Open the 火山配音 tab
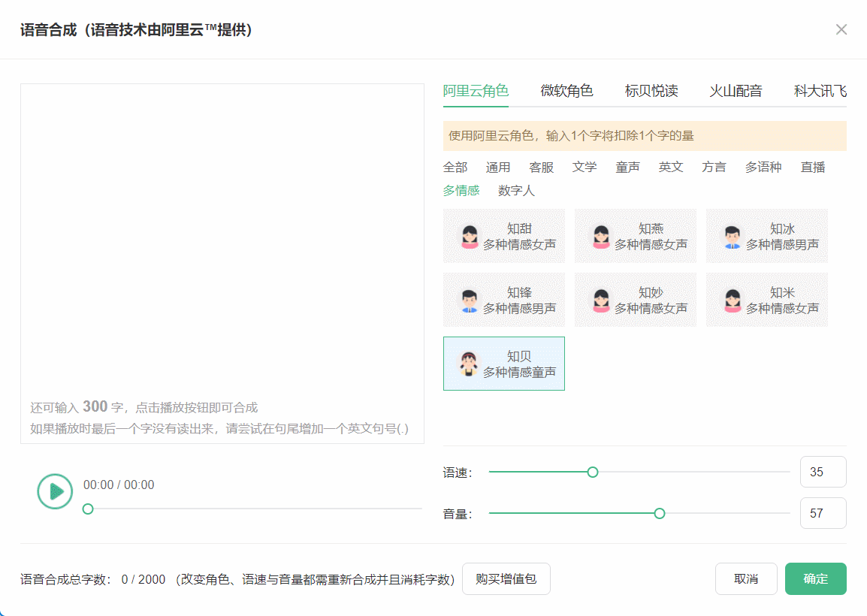Image resolution: width=867 pixels, height=616 pixels. (736, 91)
